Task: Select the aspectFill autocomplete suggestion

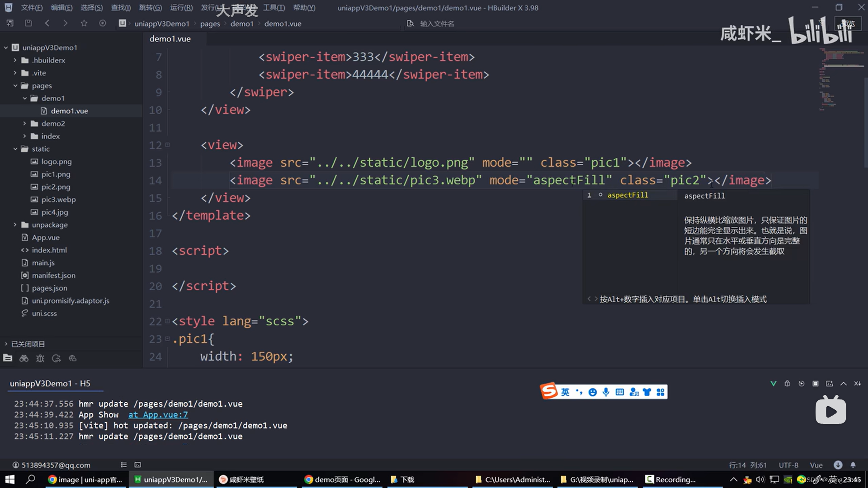Action: [x=630, y=195]
